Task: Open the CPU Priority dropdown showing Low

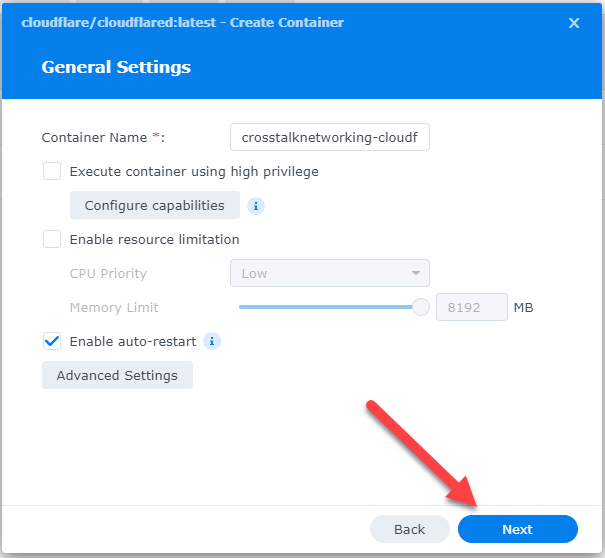Action: point(330,273)
